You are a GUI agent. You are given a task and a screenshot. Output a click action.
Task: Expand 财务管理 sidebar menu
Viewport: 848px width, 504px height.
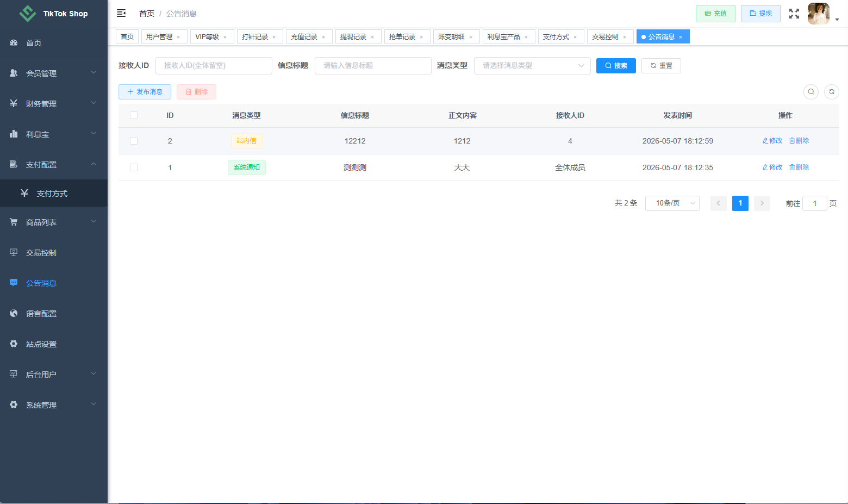click(x=54, y=104)
